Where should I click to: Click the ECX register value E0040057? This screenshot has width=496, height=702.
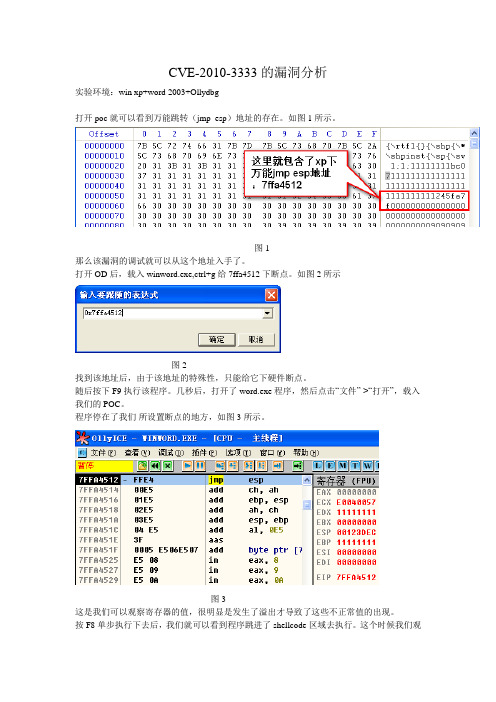(x=356, y=502)
